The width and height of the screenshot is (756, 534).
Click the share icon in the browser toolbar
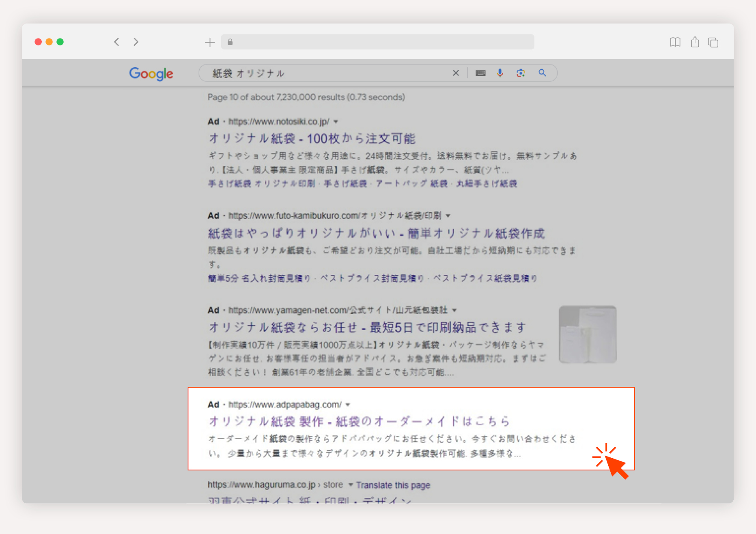pyautogui.click(x=695, y=42)
